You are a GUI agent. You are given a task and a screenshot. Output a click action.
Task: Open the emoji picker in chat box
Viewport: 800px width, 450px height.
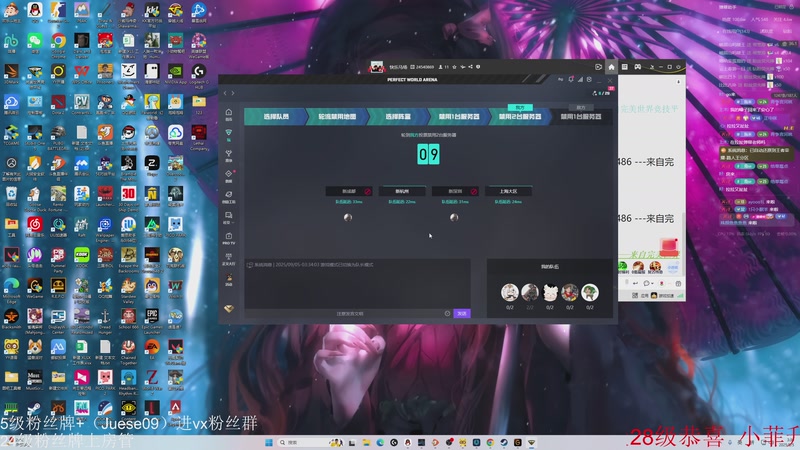(447, 313)
